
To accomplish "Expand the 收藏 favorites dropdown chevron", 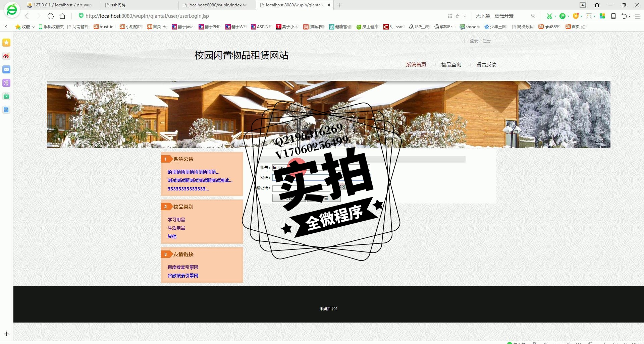I will click(33, 27).
